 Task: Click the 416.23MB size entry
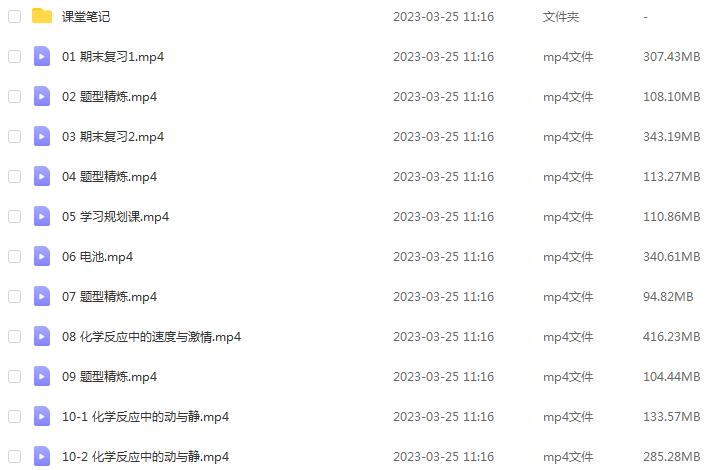click(671, 337)
